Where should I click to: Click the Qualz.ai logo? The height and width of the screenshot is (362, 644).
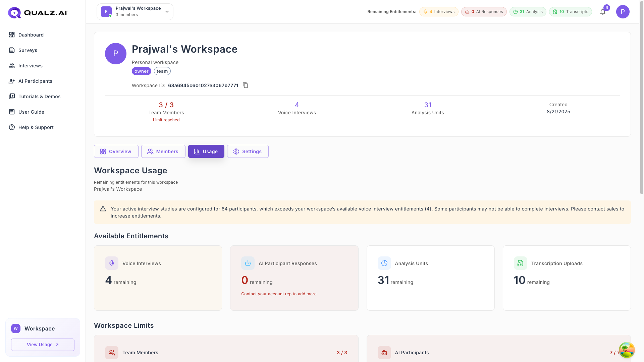click(37, 12)
